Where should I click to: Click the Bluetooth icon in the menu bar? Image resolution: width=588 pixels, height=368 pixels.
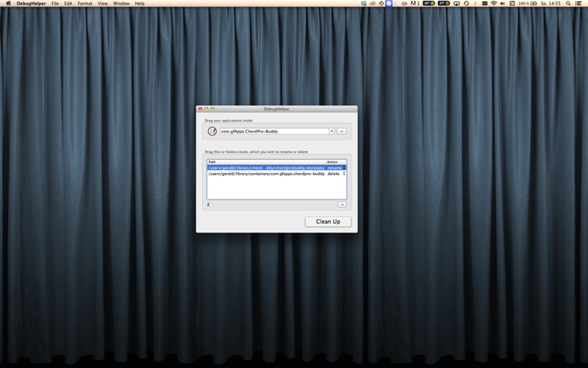(476, 4)
